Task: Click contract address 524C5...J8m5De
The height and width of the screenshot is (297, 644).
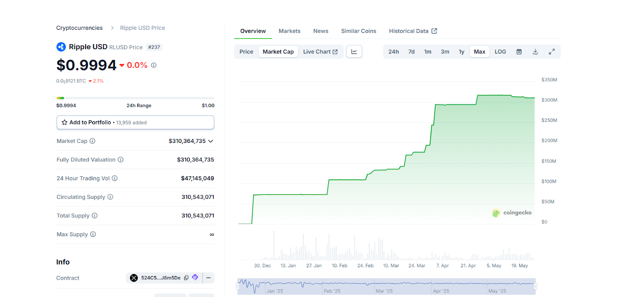Action: coord(161,278)
